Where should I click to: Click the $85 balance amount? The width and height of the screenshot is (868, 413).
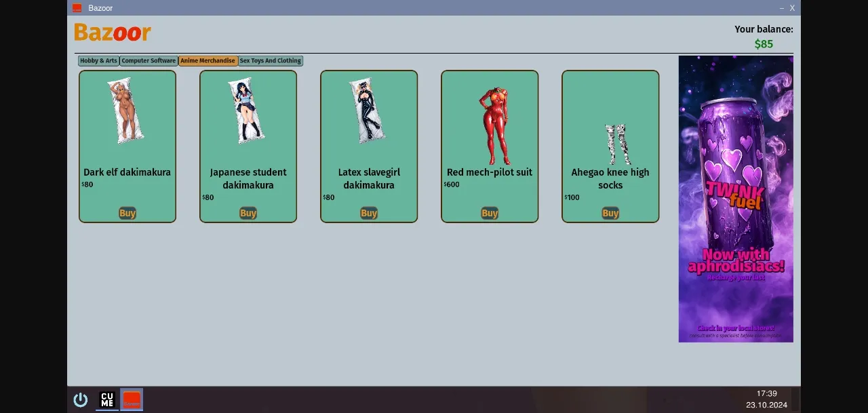tap(764, 44)
